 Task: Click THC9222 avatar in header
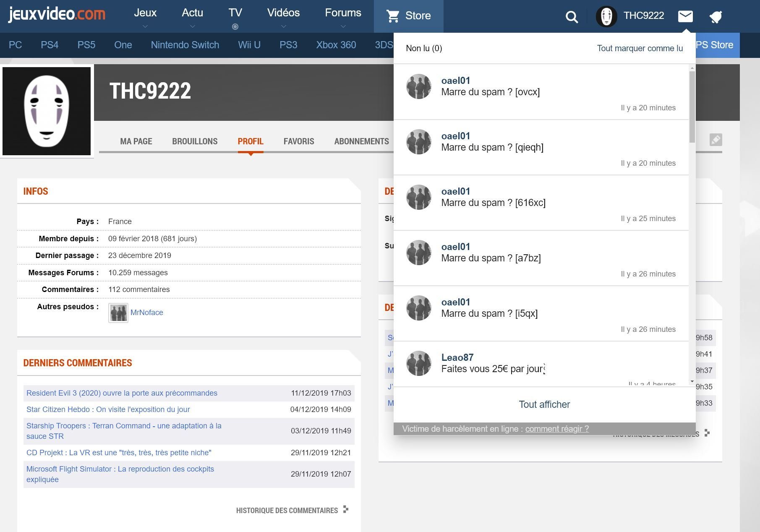point(606,17)
